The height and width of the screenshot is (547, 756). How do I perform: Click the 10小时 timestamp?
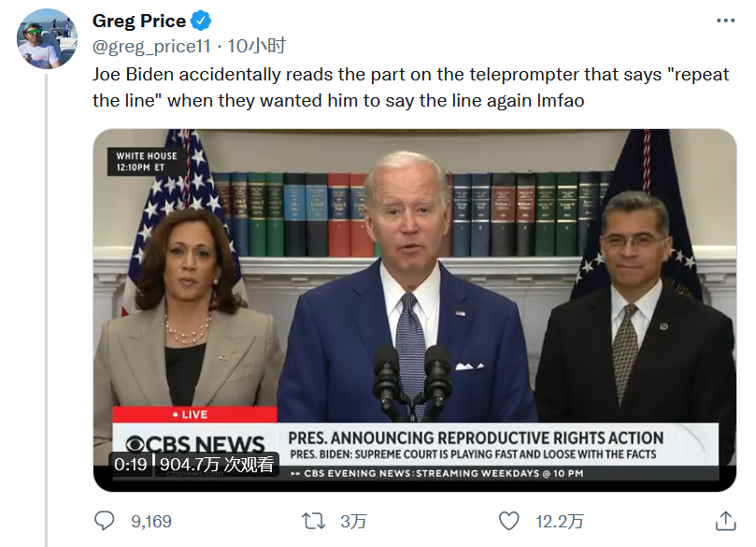click(x=255, y=45)
